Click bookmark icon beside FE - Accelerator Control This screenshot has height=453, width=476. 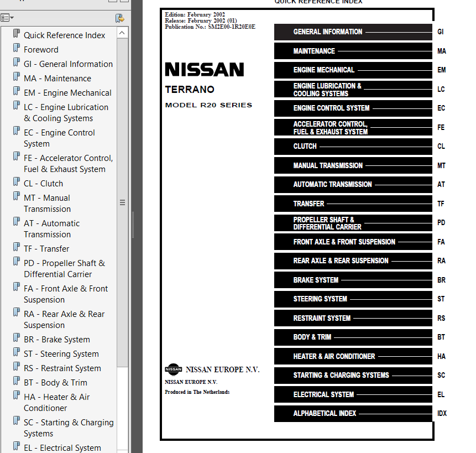tap(17, 157)
